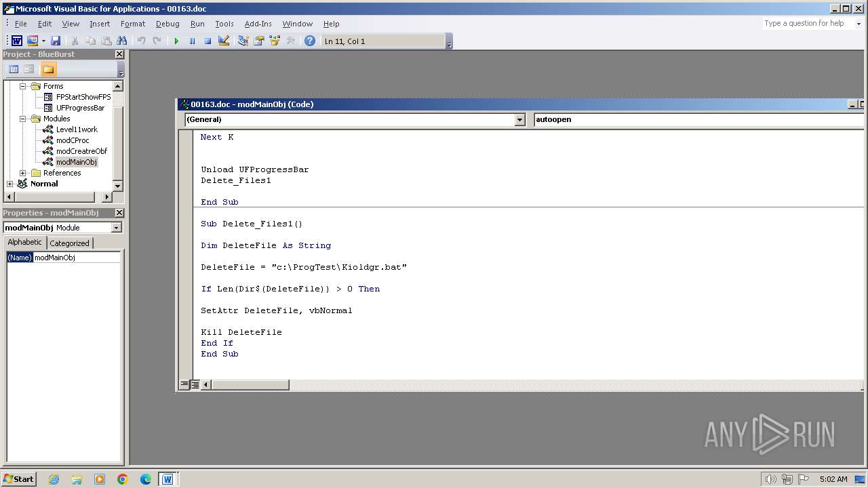
Task: Open the Add-Ins menu
Action: point(258,24)
